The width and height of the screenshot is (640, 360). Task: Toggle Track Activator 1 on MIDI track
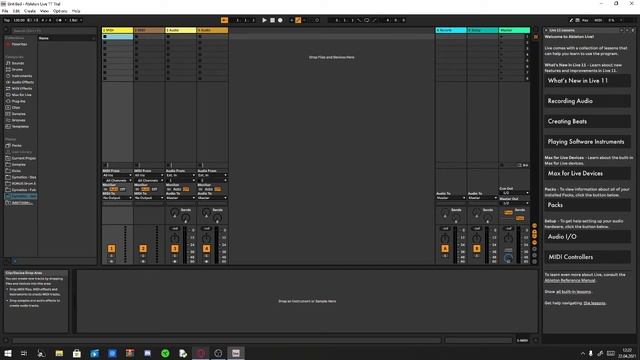(x=111, y=249)
